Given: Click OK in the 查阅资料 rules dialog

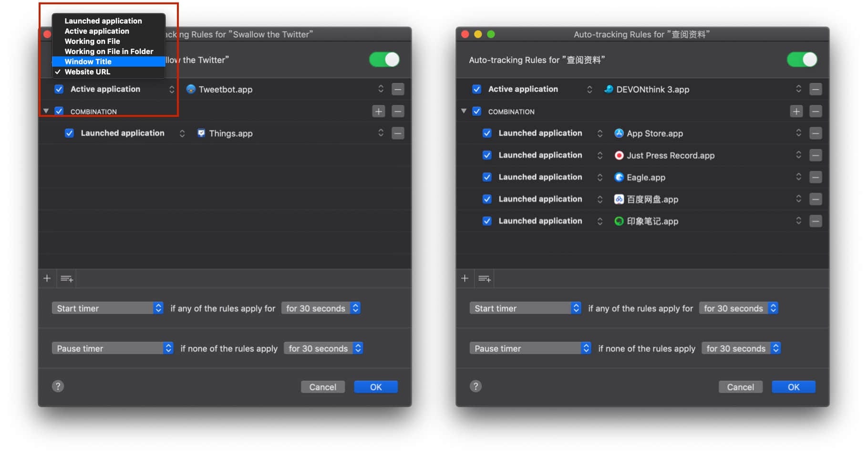Looking at the screenshot, I should coord(793,387).
